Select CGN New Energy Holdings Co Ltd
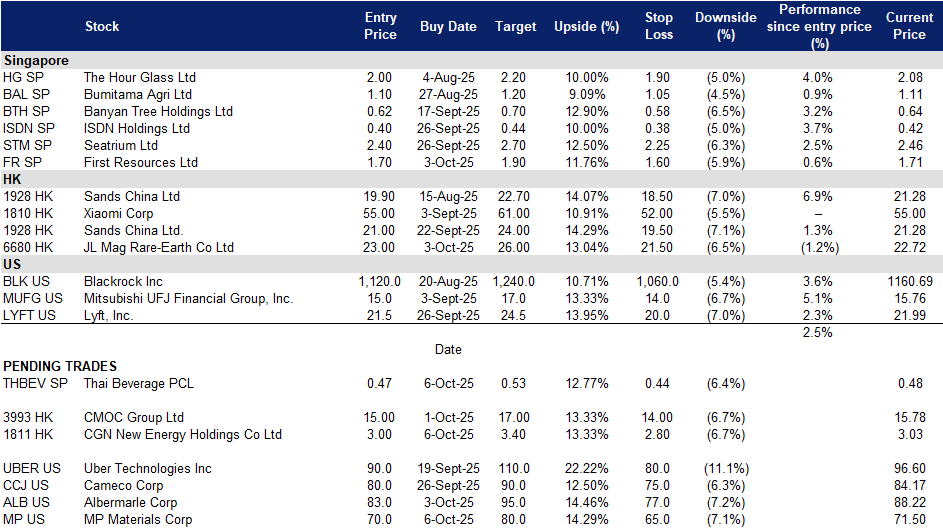943x528 pixels. 183,434
